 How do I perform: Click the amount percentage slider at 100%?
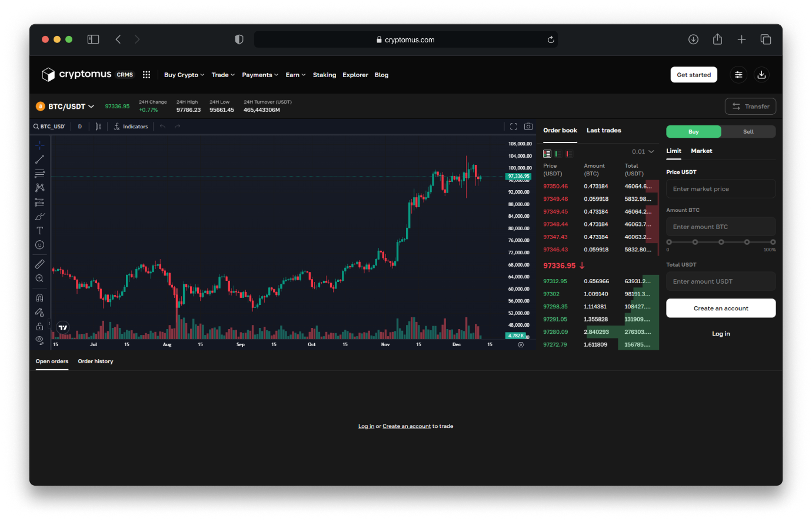click(x=773, y=241)
